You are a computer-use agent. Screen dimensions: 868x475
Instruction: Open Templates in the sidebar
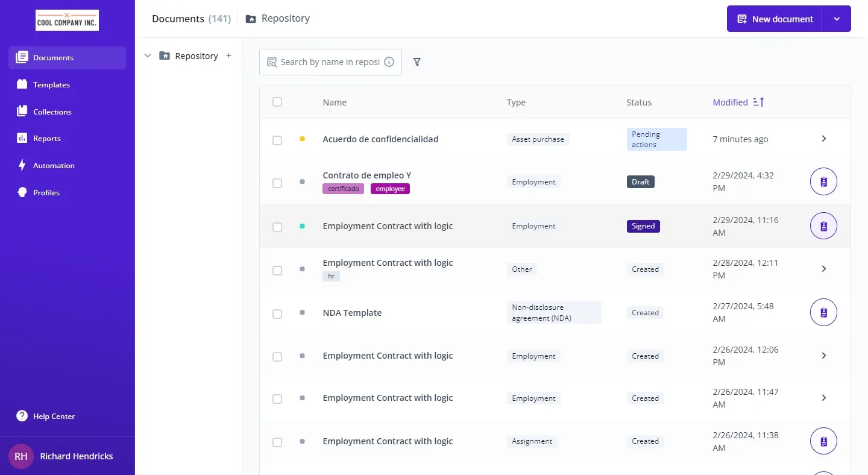pos(51,85)
